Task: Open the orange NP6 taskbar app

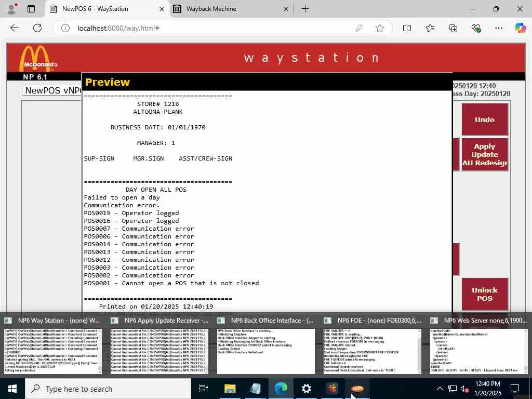Action: click(357, 389)
